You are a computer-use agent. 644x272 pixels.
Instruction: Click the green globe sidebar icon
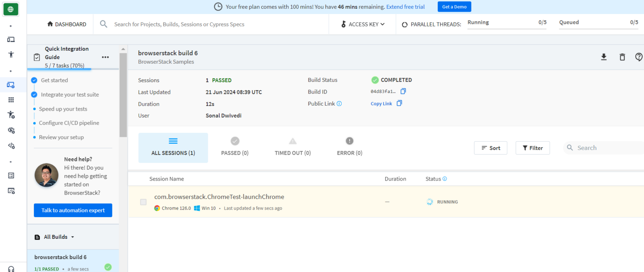[x=11, y=9]
